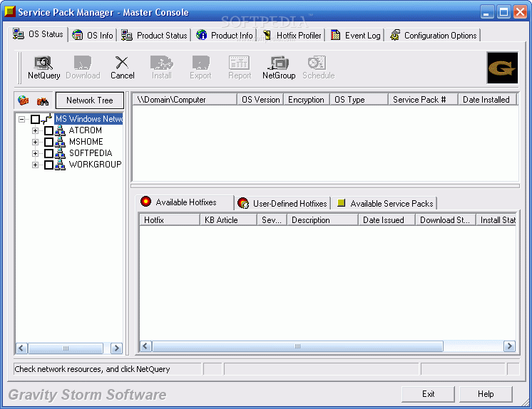Viewport: 532px width, 409px height.
Task: Expand the ATCROM tree node
Action: pos(35,130)
